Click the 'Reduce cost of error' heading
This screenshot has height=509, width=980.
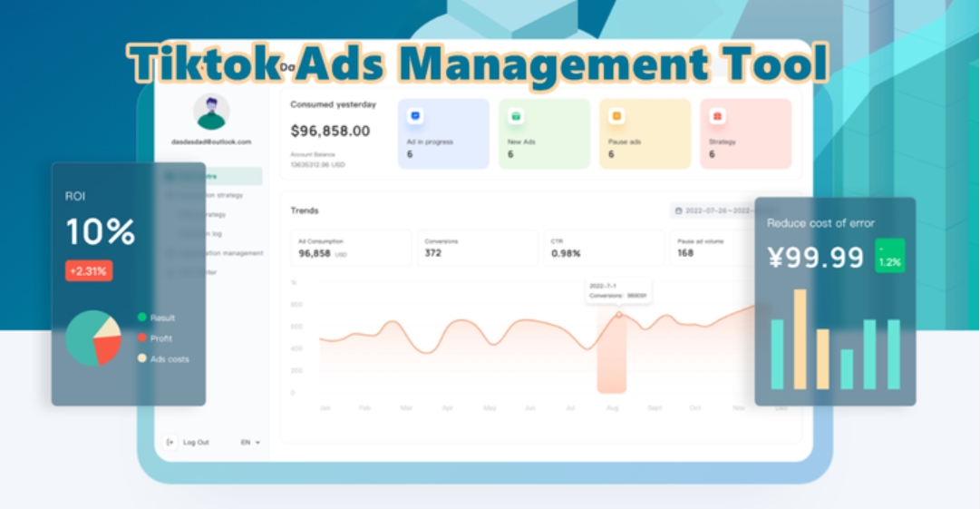820,223
